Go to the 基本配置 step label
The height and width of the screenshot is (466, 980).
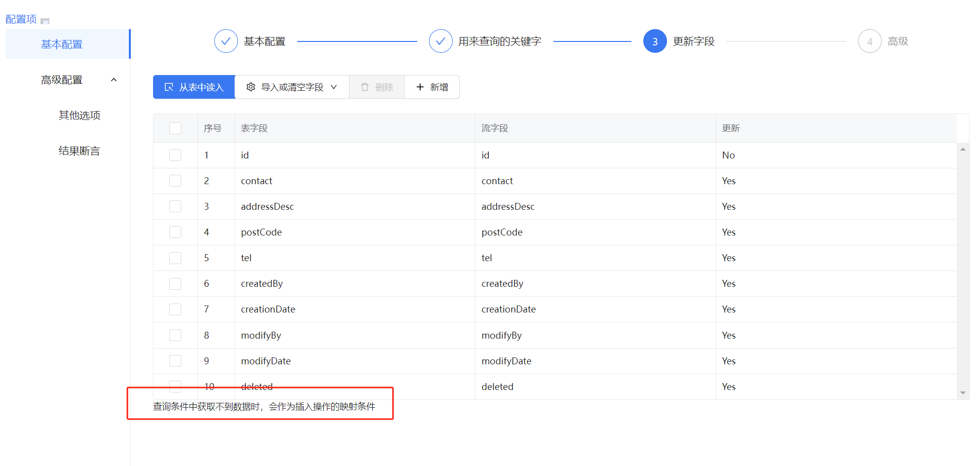tap(265, 41)
